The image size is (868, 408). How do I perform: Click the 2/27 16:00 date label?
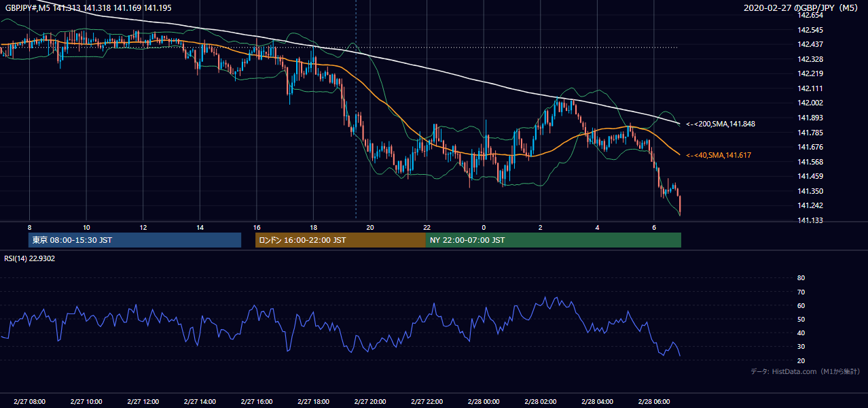click(256, 402)
